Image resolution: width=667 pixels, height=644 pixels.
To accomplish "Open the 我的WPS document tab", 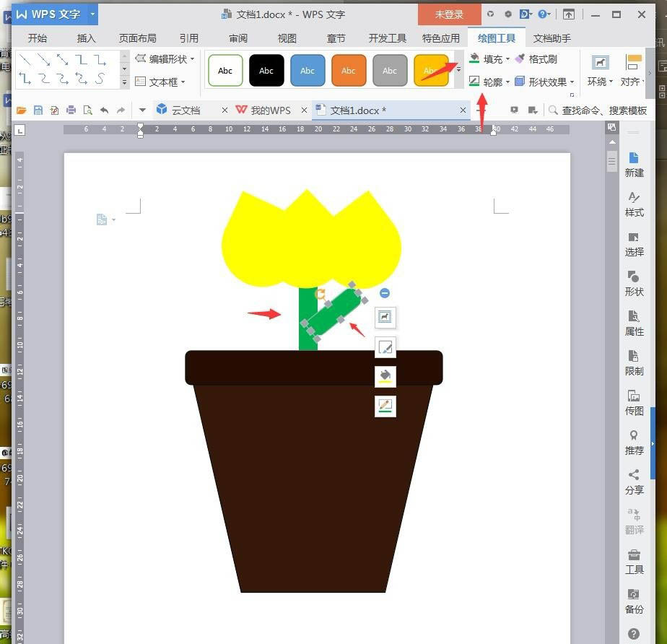I will (271, 110).
